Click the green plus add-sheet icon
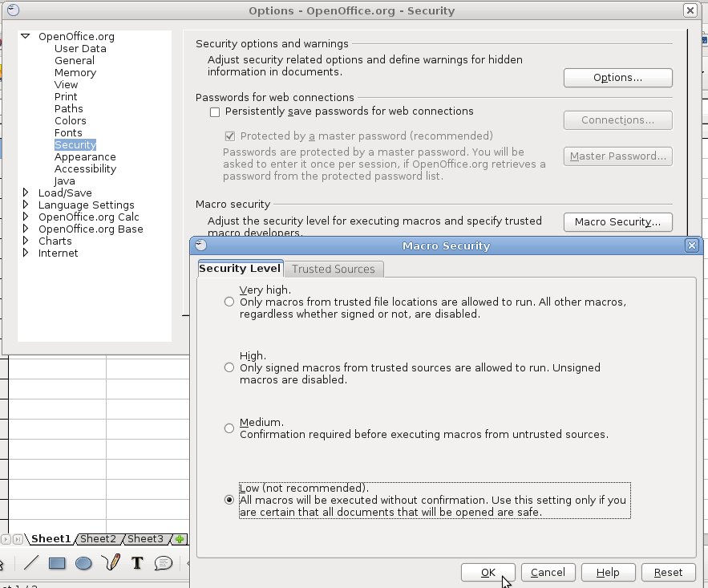Screen dimensions: 708x588 (180, 539)
